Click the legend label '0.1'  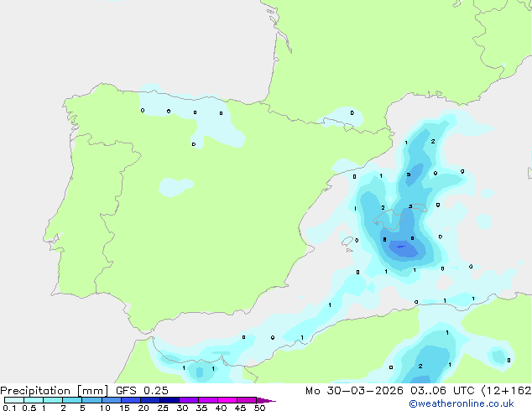point(9,408)
